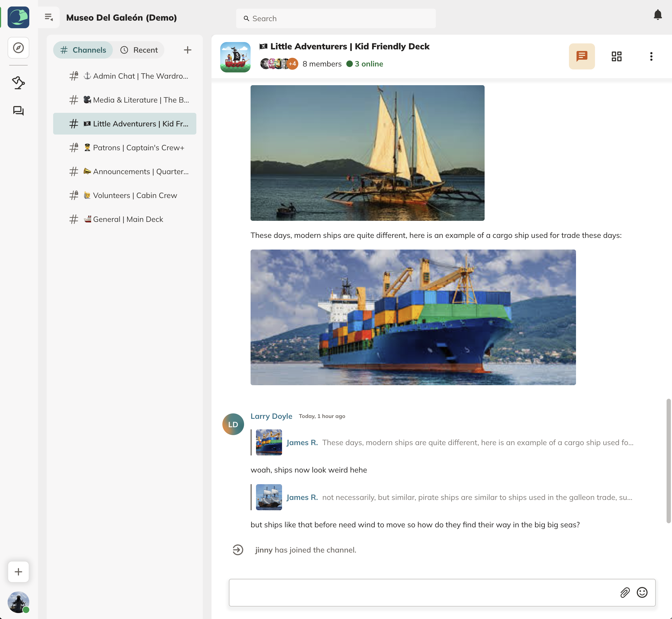
Task: Open the direct messages chat icon
Action: point(18,111)
